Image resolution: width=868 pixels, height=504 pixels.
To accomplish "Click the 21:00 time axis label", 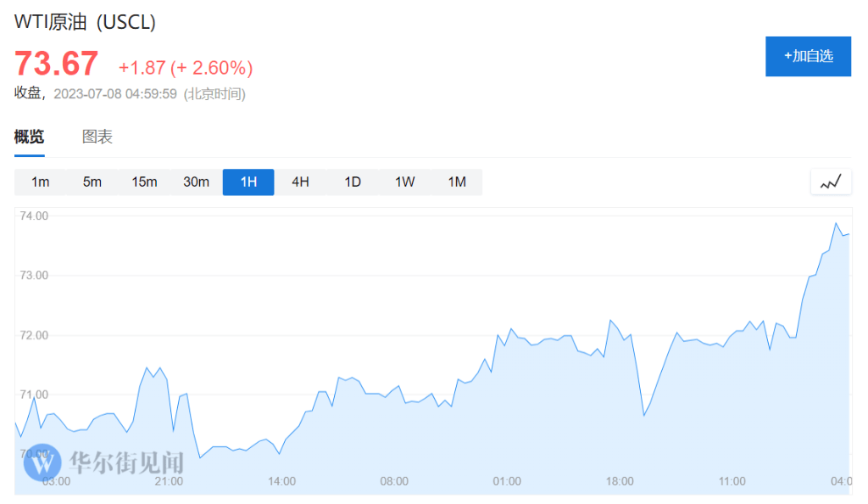I will [169, 481].
